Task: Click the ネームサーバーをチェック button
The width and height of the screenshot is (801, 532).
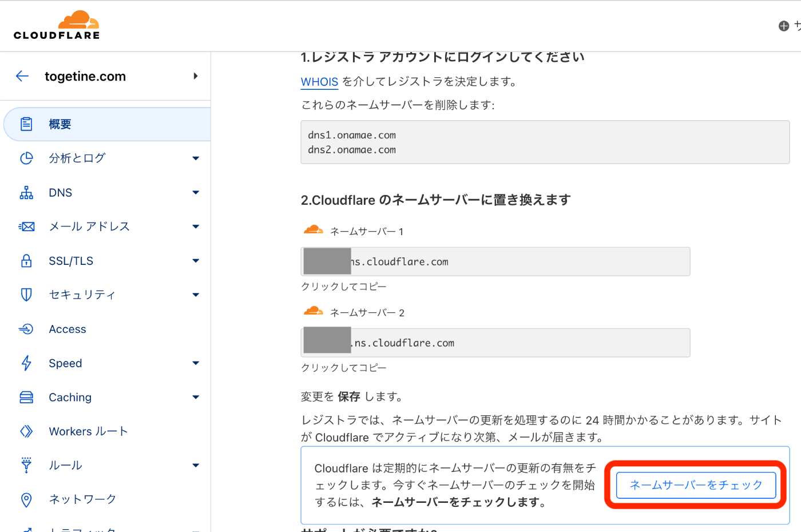Action: click(x=696, y=485)
